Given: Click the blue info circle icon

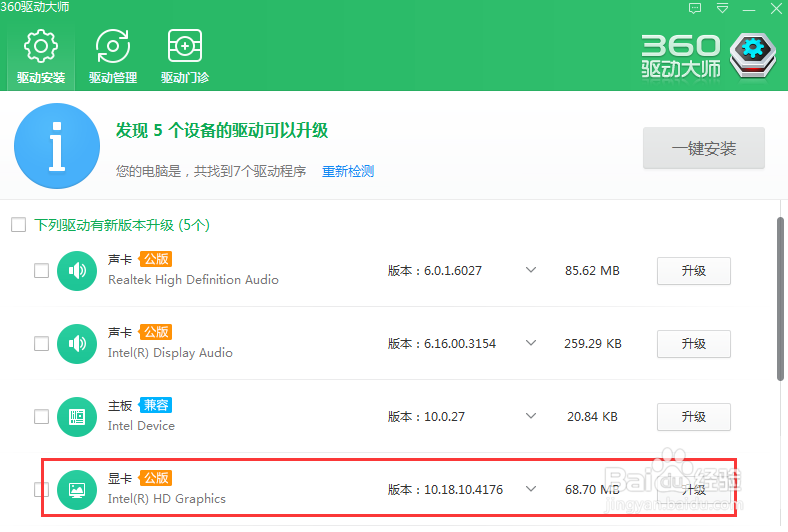Looking at the screenshot, I should coord(57,146).
